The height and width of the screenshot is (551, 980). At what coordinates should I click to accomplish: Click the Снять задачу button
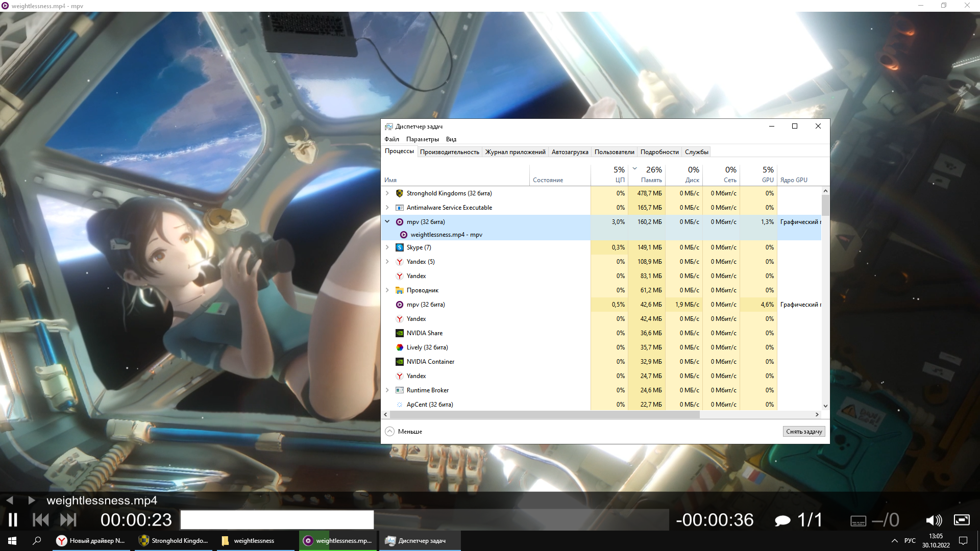[x=803, y=432]
